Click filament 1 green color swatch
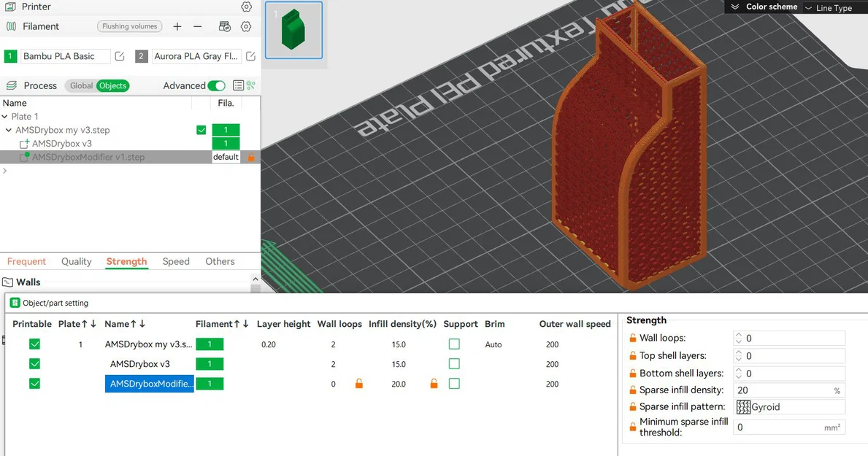Screen dimensions: 868x456 (10, 56)
